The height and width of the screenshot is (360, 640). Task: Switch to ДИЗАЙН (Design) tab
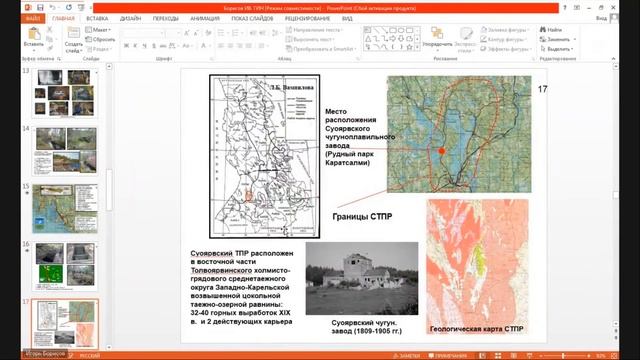(x=130, y=18)
